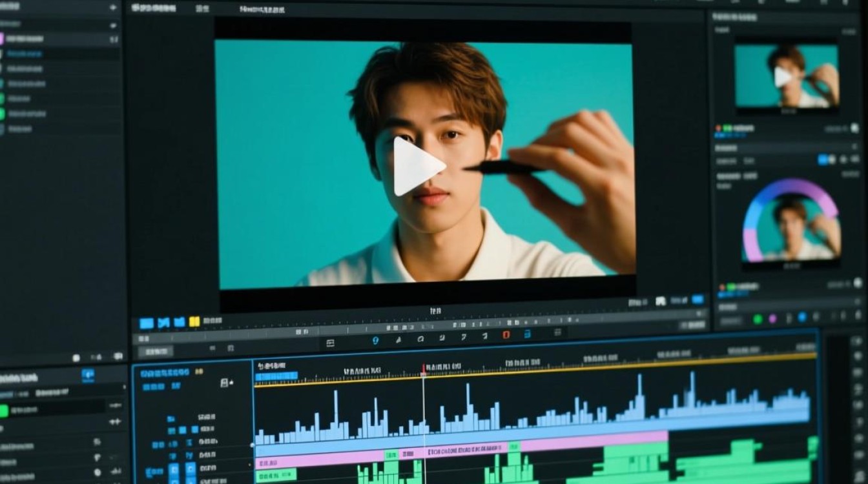Click the green circle icon in the right panel's bottom row
This screenshot has width=868, height=484.
[758, 319]
